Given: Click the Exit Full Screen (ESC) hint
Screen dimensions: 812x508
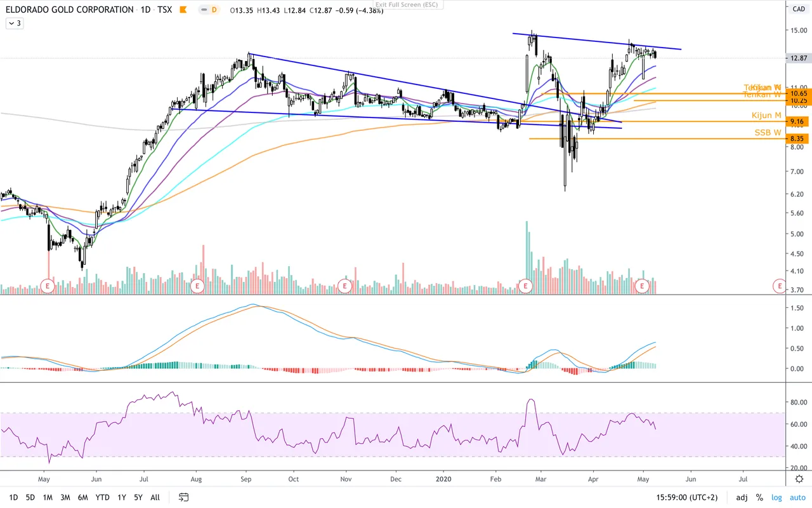Looking at the screenshot, I should coord(409,4).
